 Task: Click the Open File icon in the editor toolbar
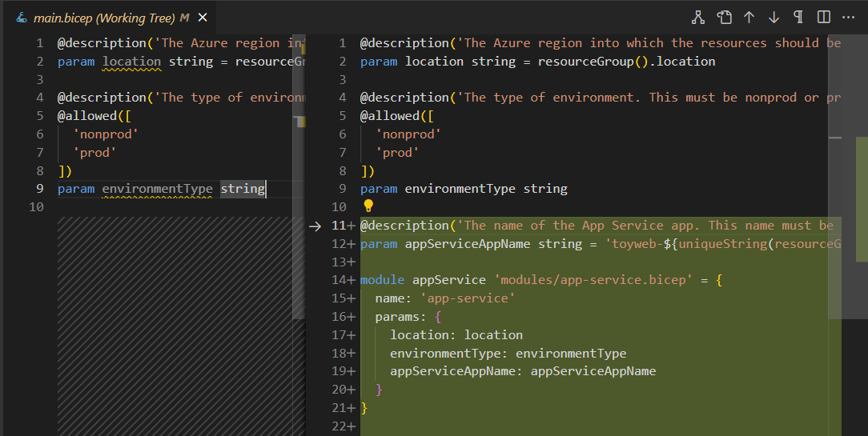point(724,18)
